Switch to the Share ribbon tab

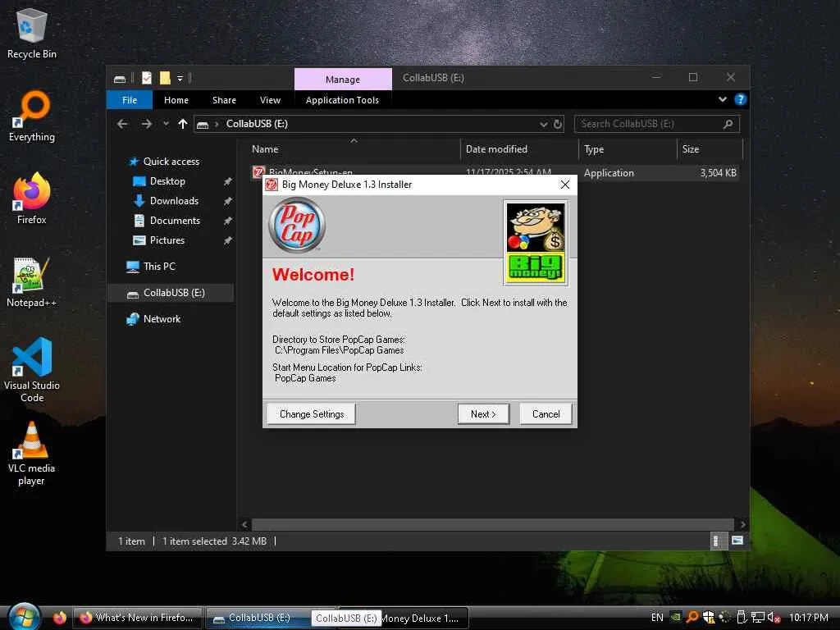tap(224, 100)
